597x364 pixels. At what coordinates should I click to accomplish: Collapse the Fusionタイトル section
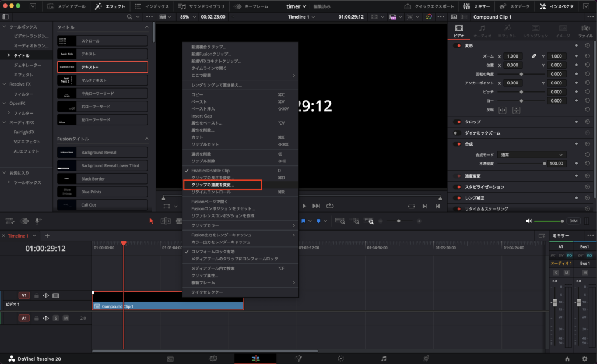click(146, 139)
